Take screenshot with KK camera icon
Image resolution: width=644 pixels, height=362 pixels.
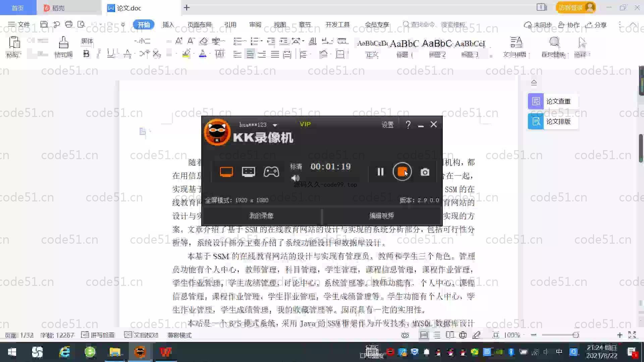pos(425,172)
